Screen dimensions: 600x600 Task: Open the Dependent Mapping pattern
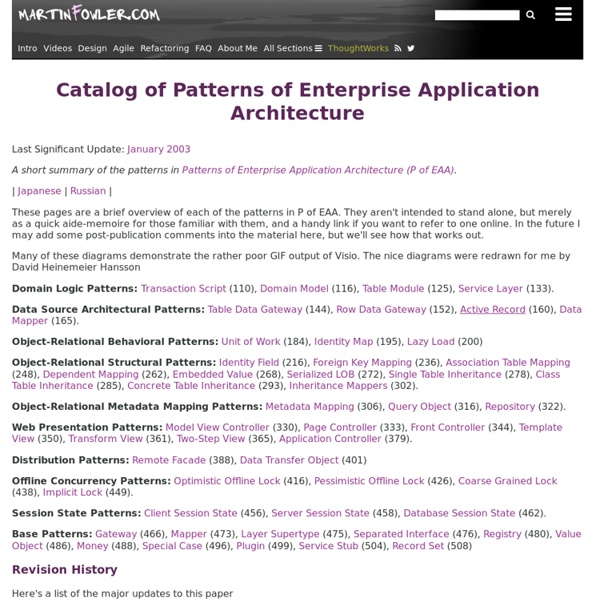[x=91, y=375]
